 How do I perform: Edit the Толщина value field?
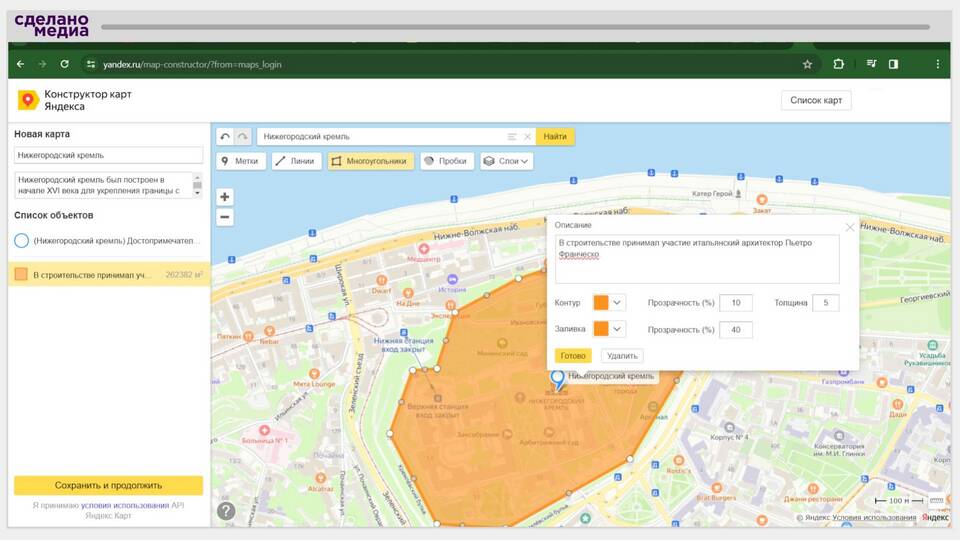tap(825, 302)
